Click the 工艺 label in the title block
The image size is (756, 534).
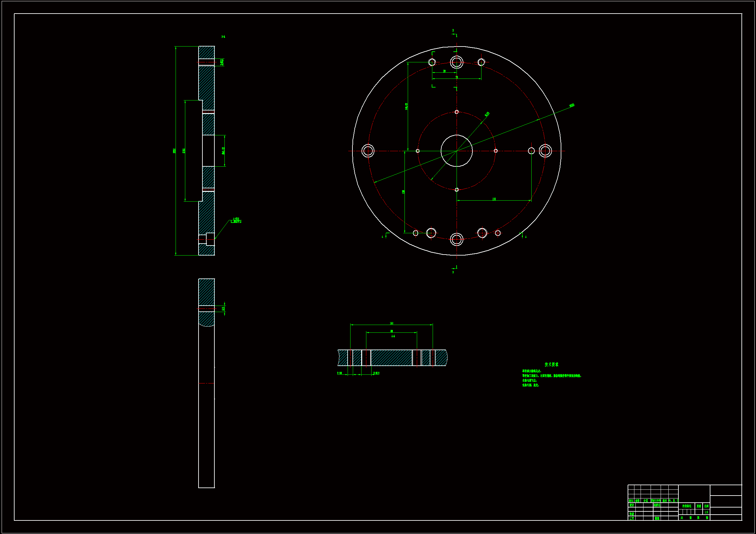tap(632, 518)
